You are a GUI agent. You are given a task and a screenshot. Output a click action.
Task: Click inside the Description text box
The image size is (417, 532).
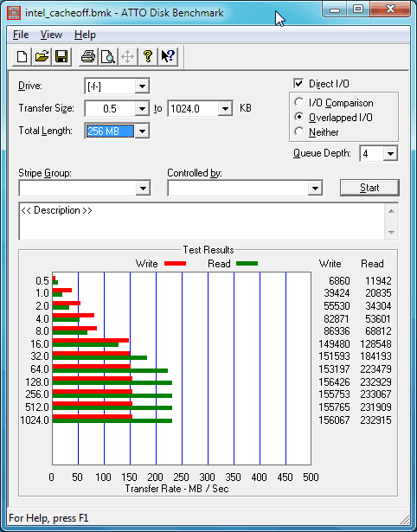tap(202, 221)
